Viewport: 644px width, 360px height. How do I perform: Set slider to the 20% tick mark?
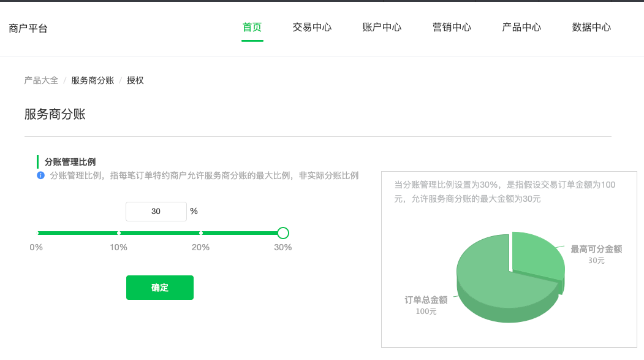pyautogui.click(x=201, y=233)
